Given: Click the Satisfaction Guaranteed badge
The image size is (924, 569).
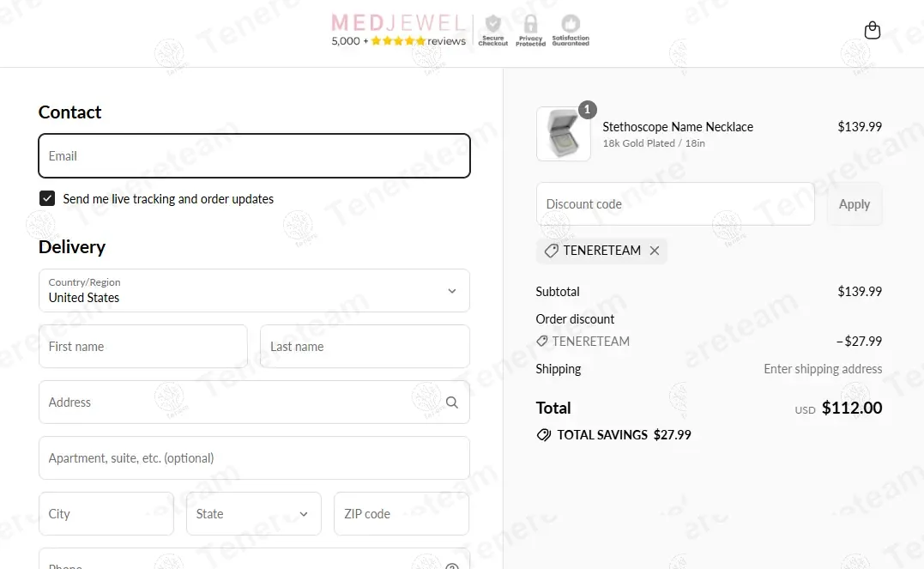Looking at the screenshot, I should 571,31.
